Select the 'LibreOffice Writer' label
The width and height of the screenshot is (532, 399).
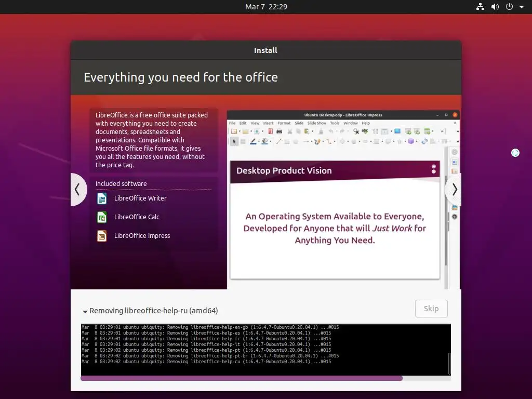click(x=140, y=198)
